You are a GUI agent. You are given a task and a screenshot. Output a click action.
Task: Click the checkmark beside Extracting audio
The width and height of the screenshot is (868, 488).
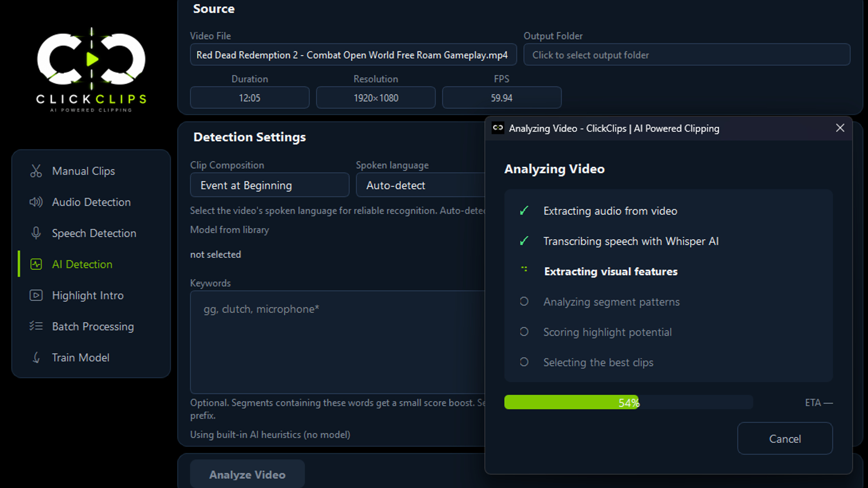[524, 211]
